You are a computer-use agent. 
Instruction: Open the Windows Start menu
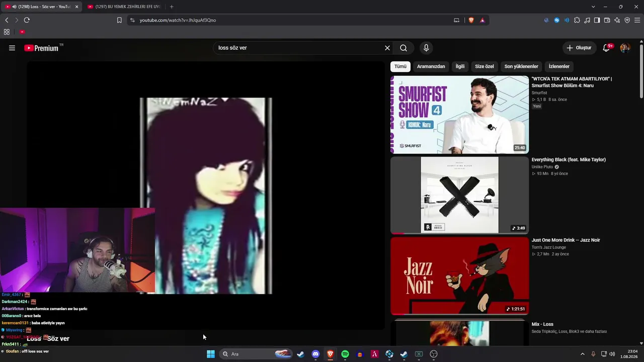211,354
